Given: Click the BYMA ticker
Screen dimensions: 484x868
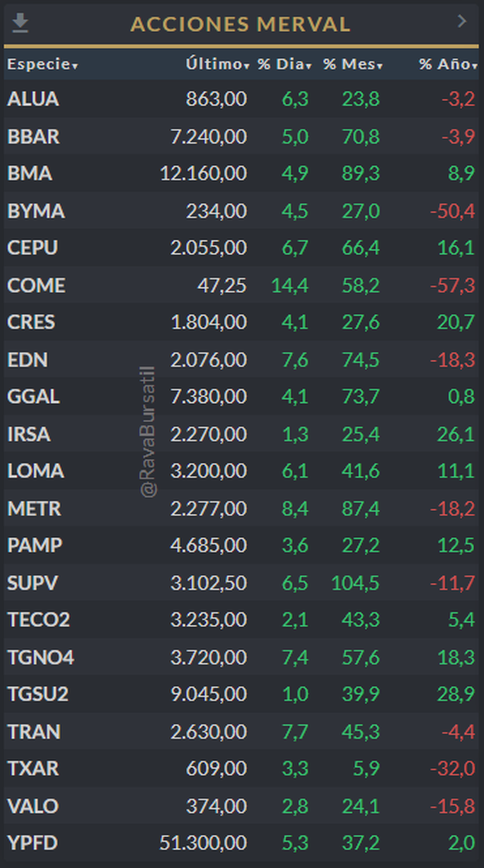Looking at the screenshot, I should coord(36,211).
